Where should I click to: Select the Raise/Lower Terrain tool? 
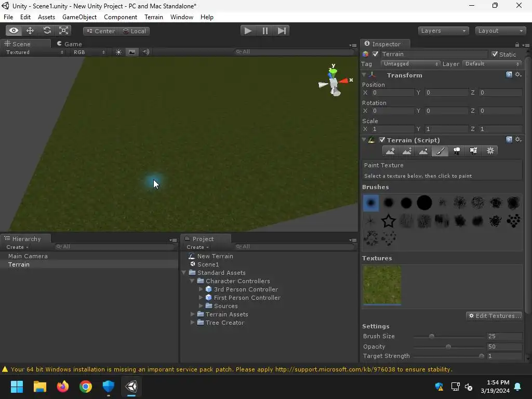tap(391, 151)
